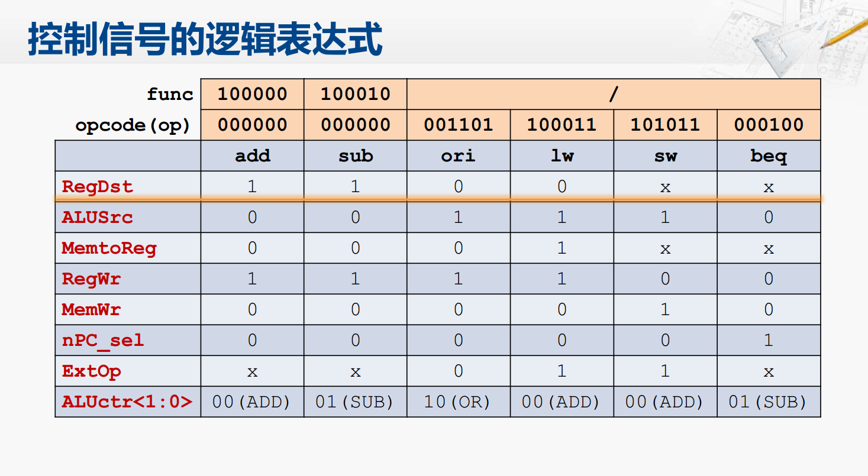868x476 pixels.
Task: Click ALUctr cell 01(SUB) under sub
Action: click(356, 402)
